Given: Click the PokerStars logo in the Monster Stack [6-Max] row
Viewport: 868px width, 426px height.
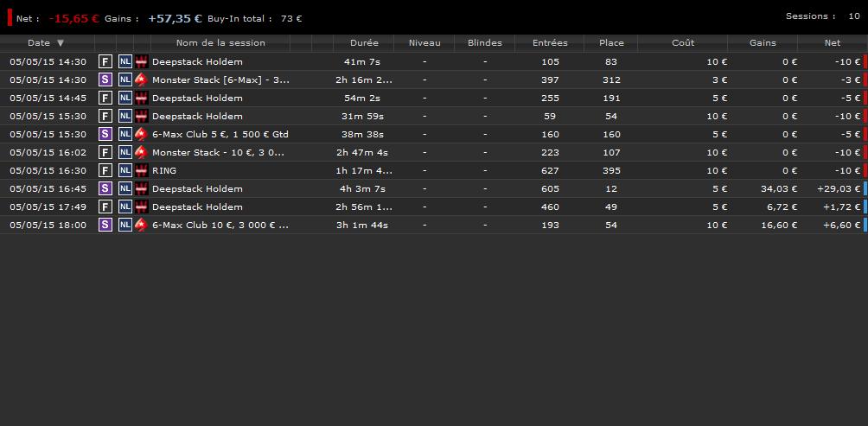Looking at the screenshot, I should coord(142,79).
